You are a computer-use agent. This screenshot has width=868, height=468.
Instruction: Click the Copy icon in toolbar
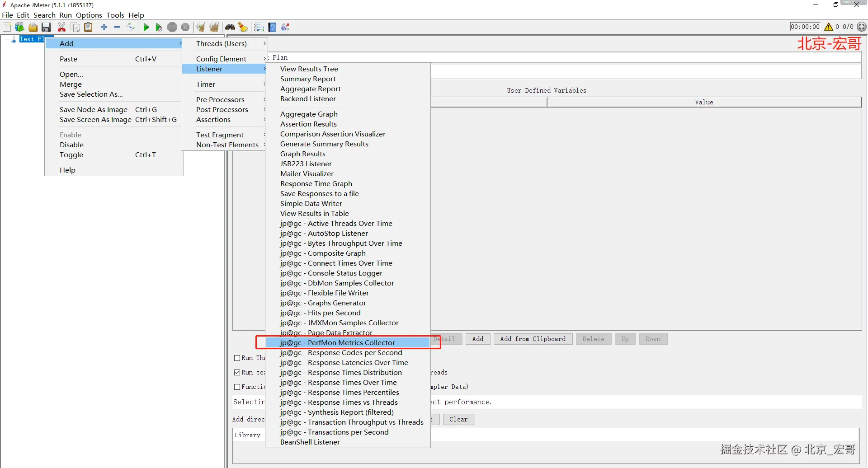(75, 27)
